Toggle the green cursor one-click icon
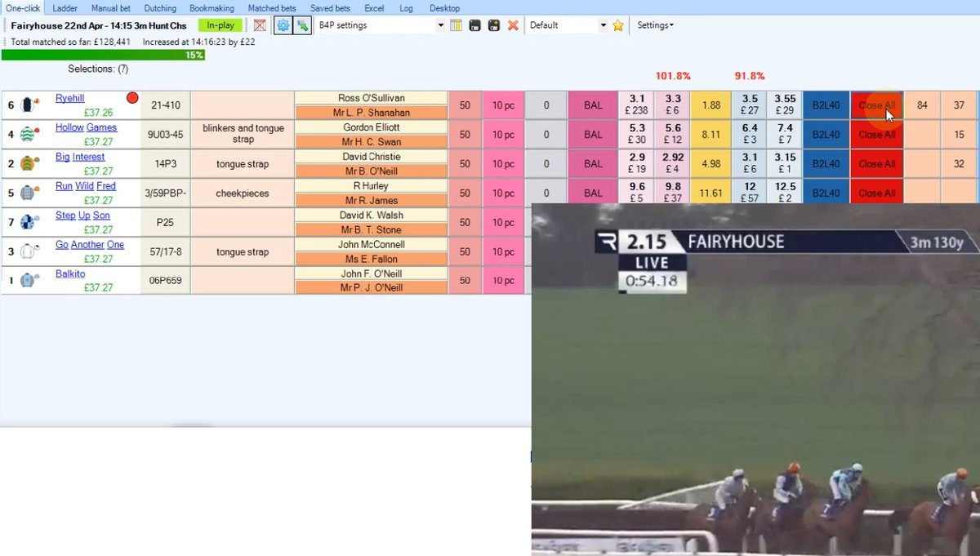 click(302, 25)
